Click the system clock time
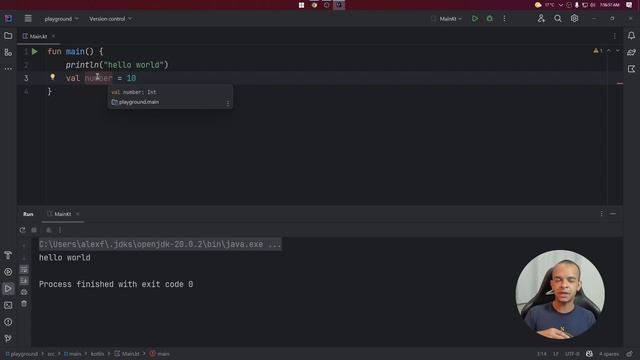Image resolution: width=640 pixels, height=360 pixels. (609, 5)
